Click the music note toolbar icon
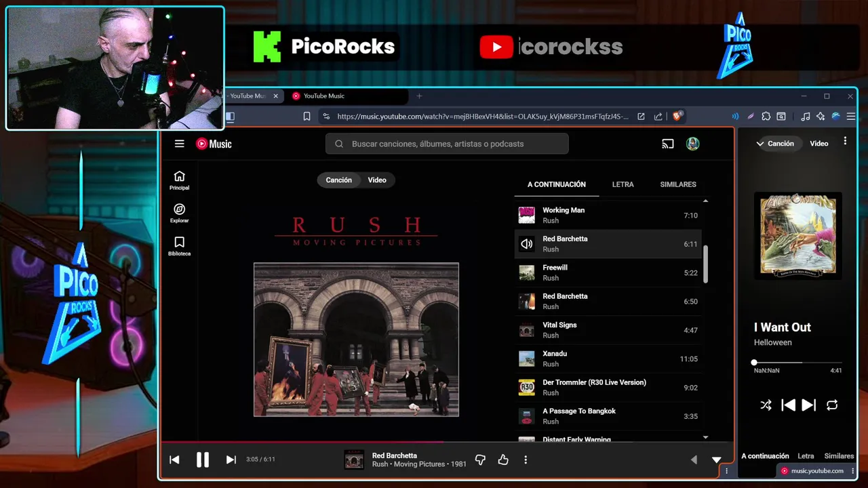 pos(805,117)
